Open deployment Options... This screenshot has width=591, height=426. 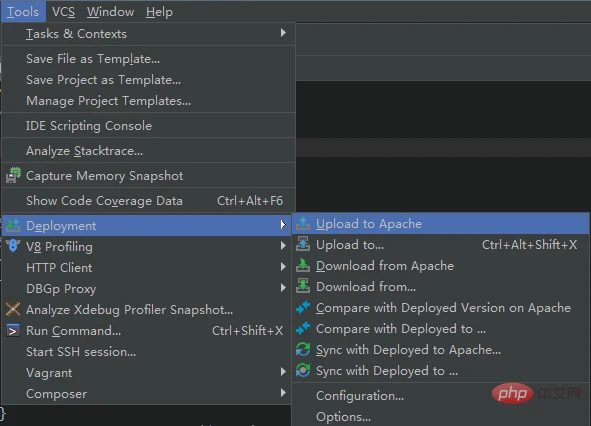click(x=441, y=417)
